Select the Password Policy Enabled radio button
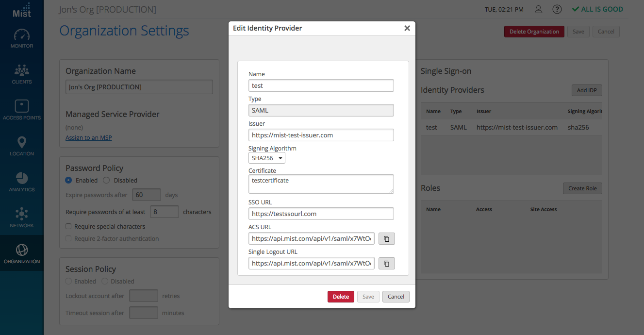644x335 pixels. [69, 180]
